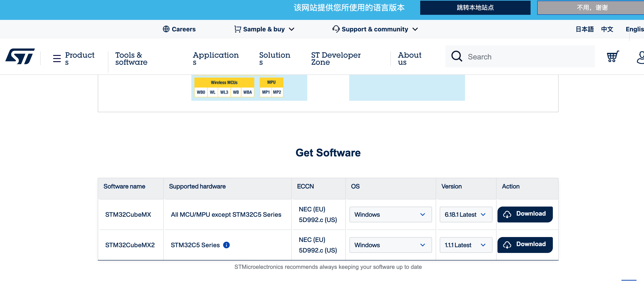Open the About us menu
This screenshot has width=644, height=281.
point(409,58)
